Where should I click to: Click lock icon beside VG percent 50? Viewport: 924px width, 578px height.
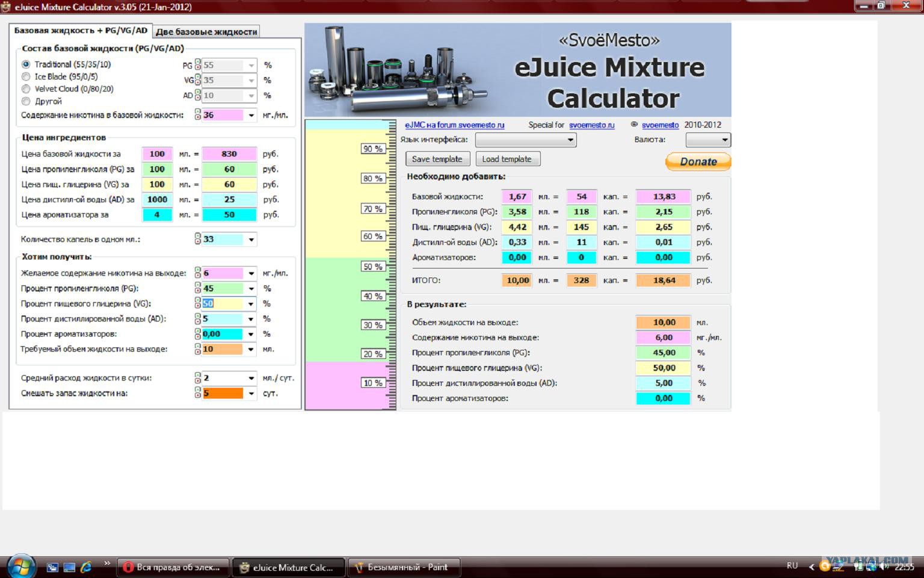[197, 303]
